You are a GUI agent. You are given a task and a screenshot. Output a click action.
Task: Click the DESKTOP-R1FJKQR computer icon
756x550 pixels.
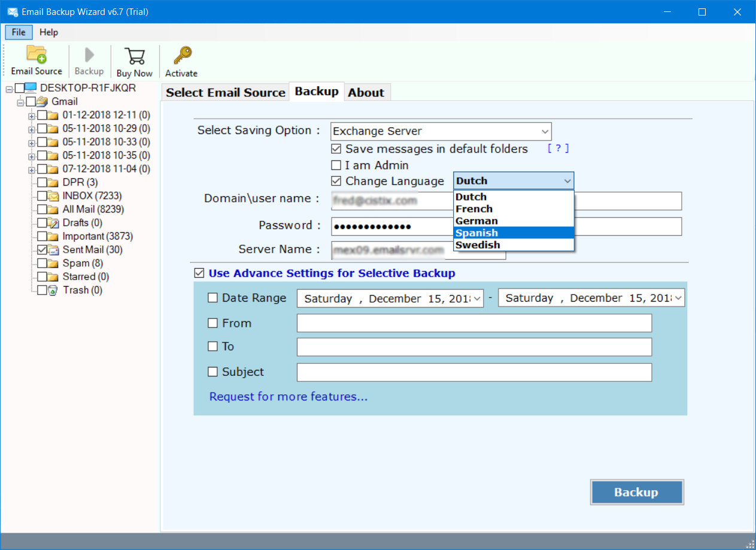coord(31,88)
